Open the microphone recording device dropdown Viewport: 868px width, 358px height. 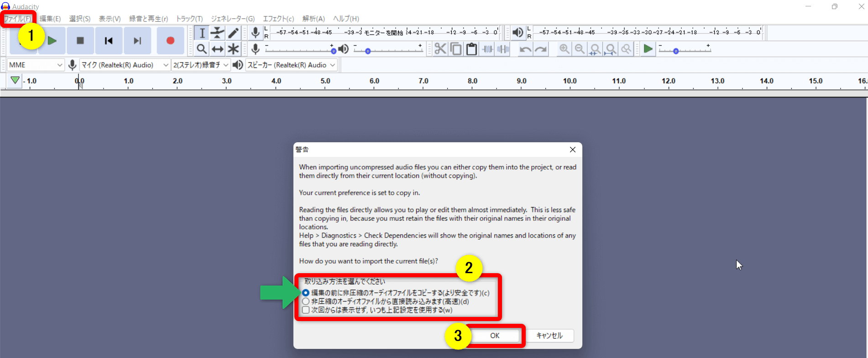125,65
